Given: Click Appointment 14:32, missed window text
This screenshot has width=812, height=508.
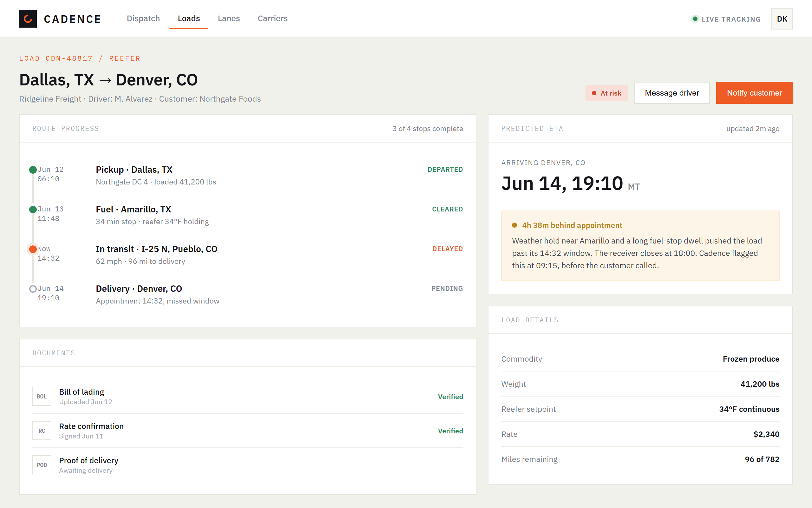Looking at the screenshot, I should coord(158,301).
